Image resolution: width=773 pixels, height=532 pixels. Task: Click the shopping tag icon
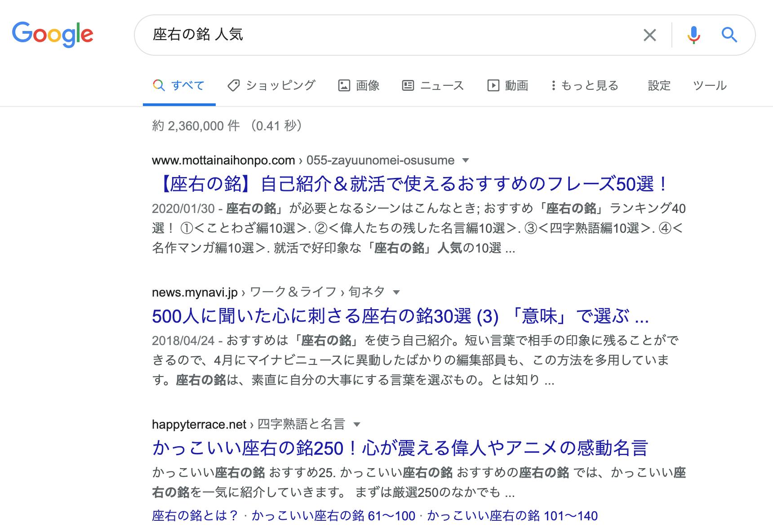click(234, 85)
